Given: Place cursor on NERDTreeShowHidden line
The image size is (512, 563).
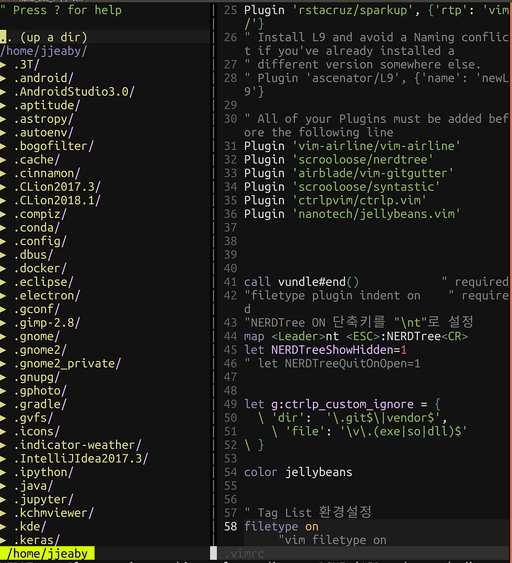Looking at the screenshot, I should click(325, 350).
